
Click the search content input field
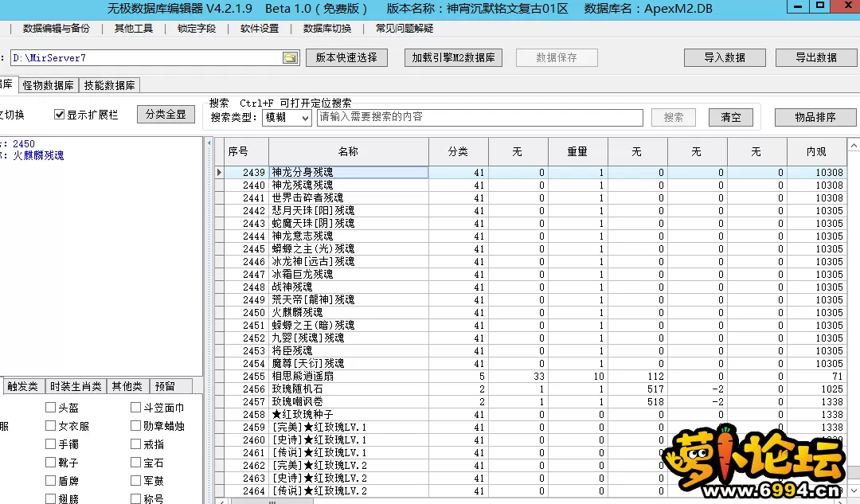click(480, 117)
